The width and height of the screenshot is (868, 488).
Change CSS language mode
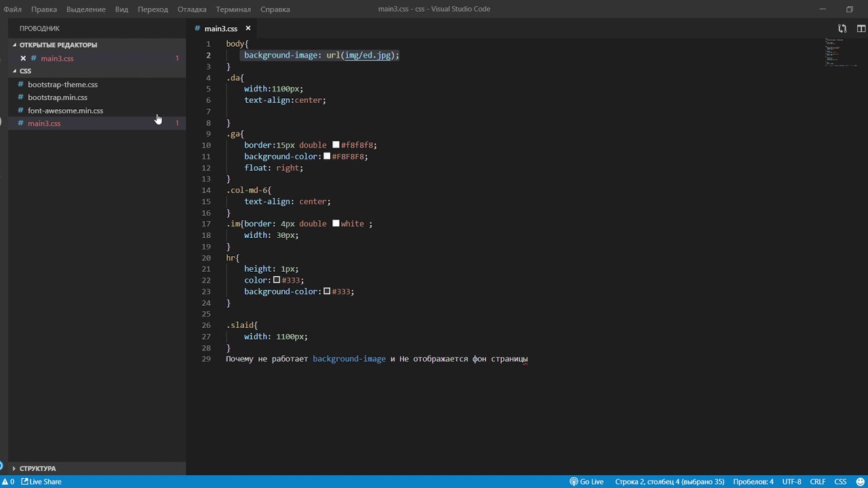(x=840, y=482)
